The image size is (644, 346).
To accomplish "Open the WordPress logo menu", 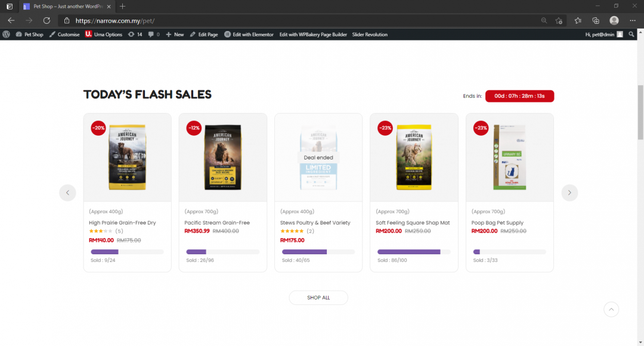I will 6,35.
